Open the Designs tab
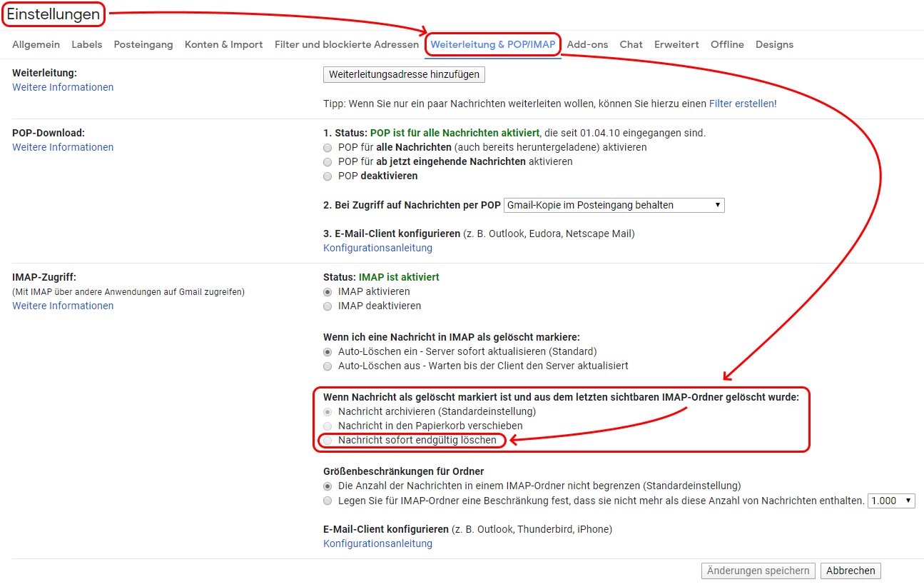 point(774,44)
